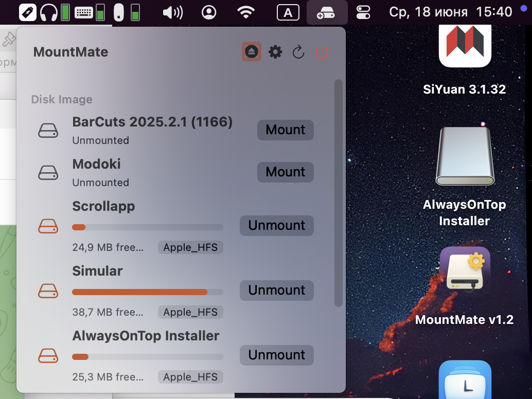The height and width of the screenshot is (399, 532).
Task: Mount the Modoki disk image
Action: click(x=286, y=172)
